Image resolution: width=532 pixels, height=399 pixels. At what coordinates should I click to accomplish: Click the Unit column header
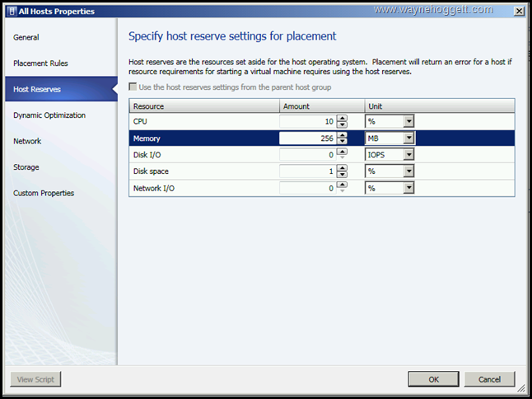(x=440, y=106)
